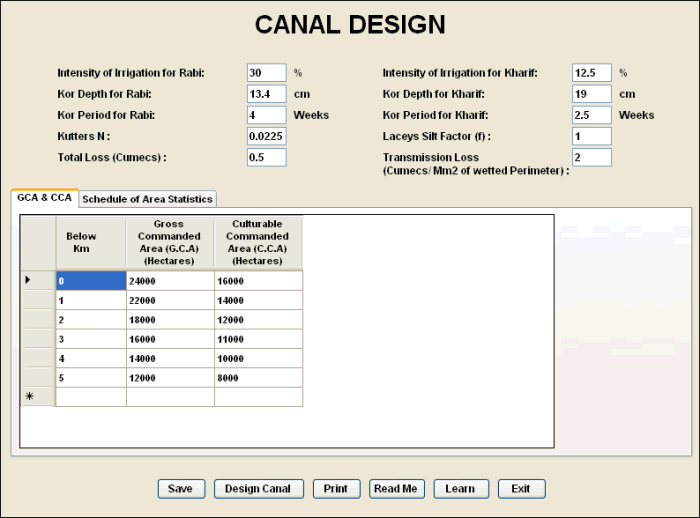Edit Intensity of Irrigation for Kharif field
The height and width of the screenshot is (518, 700).
591,73
